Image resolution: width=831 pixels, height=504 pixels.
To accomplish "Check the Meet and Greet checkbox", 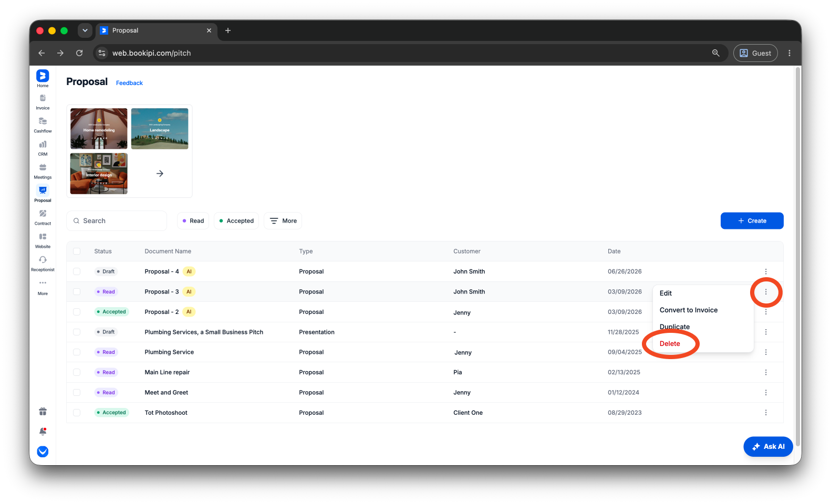I will [77, 393].
